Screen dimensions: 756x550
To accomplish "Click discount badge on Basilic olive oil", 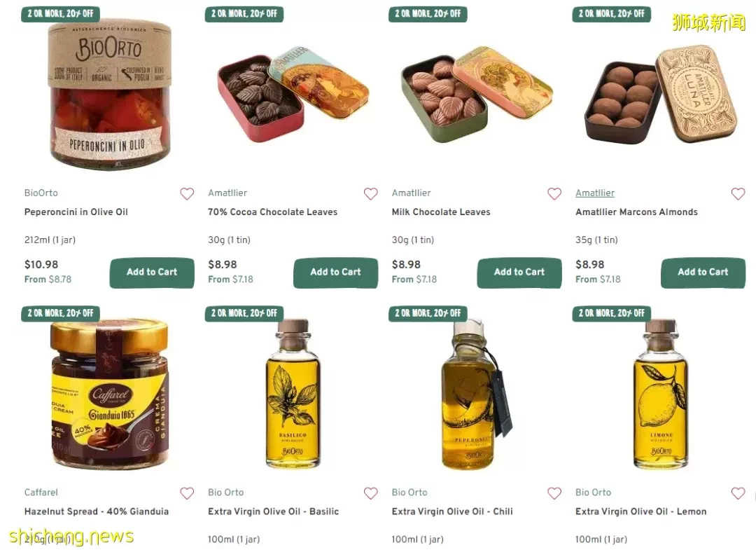I will 244,313.
